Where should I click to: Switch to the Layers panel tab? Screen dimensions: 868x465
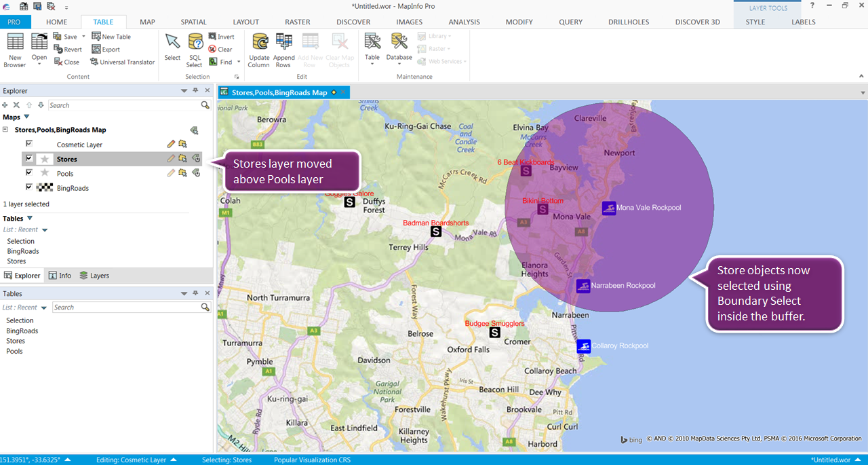pos(94,276)
